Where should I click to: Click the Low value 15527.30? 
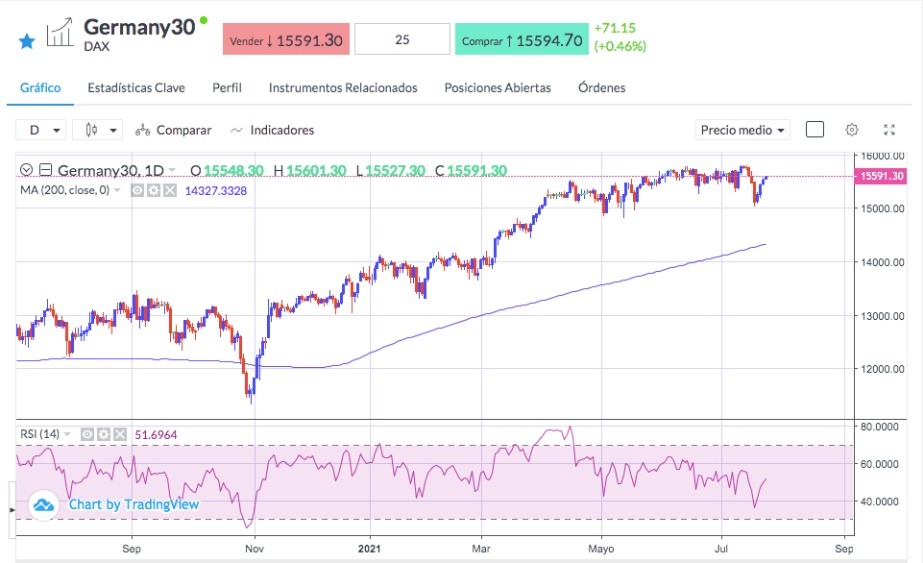pos(395,171)
